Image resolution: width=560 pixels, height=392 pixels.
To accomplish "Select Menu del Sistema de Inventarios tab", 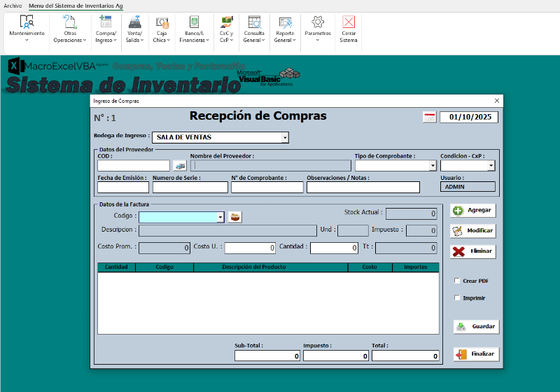I will pos(76,6).
